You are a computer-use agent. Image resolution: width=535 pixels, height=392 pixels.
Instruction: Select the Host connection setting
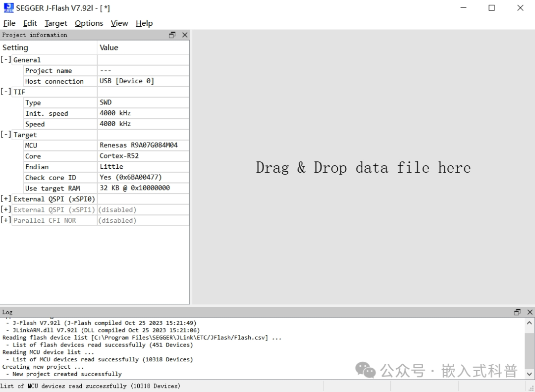tap(60, 81)
